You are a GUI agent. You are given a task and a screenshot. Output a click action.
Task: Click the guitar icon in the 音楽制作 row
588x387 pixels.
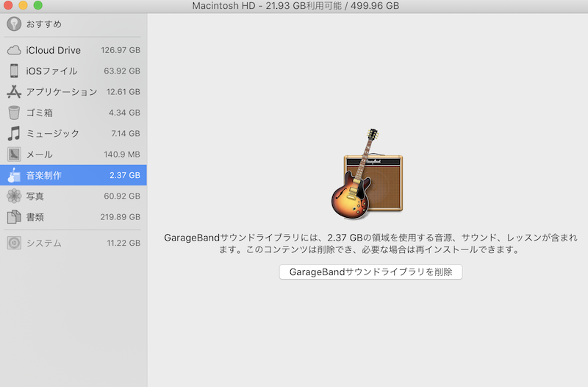point(13,175)
